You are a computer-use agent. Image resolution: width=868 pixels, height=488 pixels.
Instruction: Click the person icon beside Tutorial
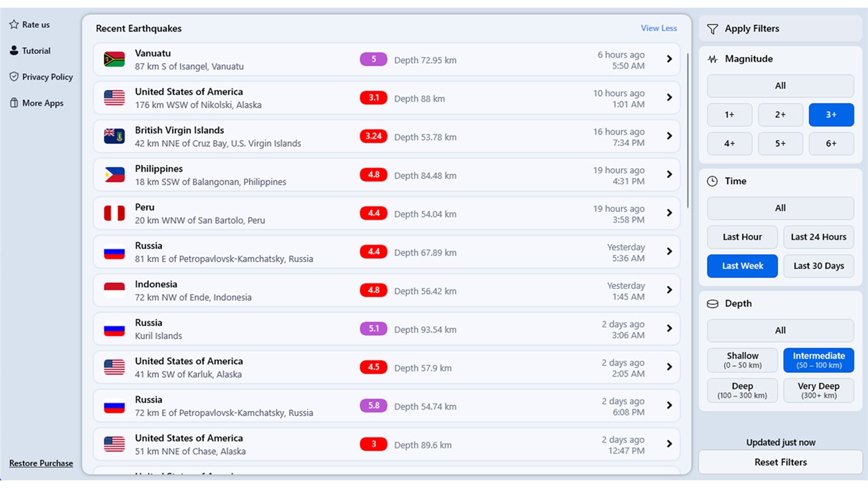(x=14, y=51)
